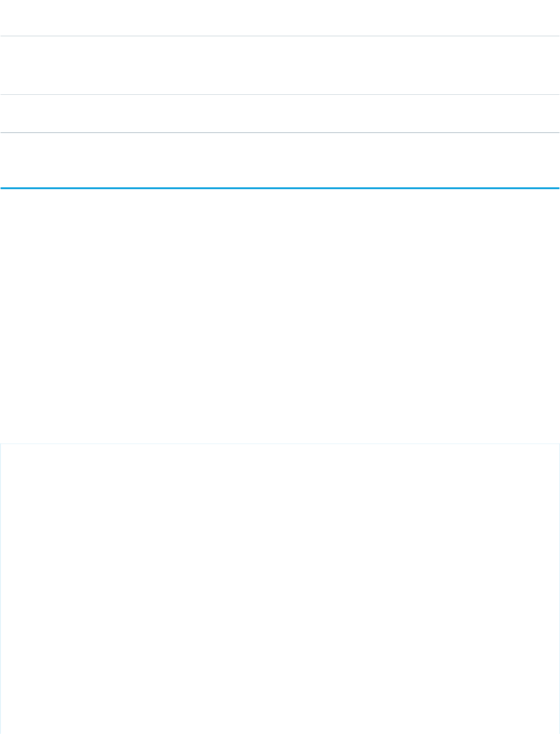Click the blank white area below the blue divider
560x734 pixels.
coord(280,316)
